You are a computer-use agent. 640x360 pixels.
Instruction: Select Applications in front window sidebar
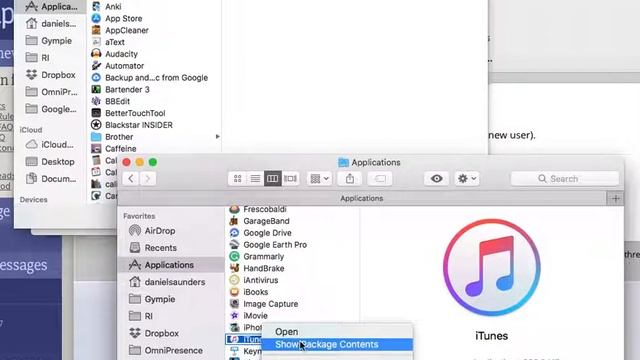click(x=171, y=265)
